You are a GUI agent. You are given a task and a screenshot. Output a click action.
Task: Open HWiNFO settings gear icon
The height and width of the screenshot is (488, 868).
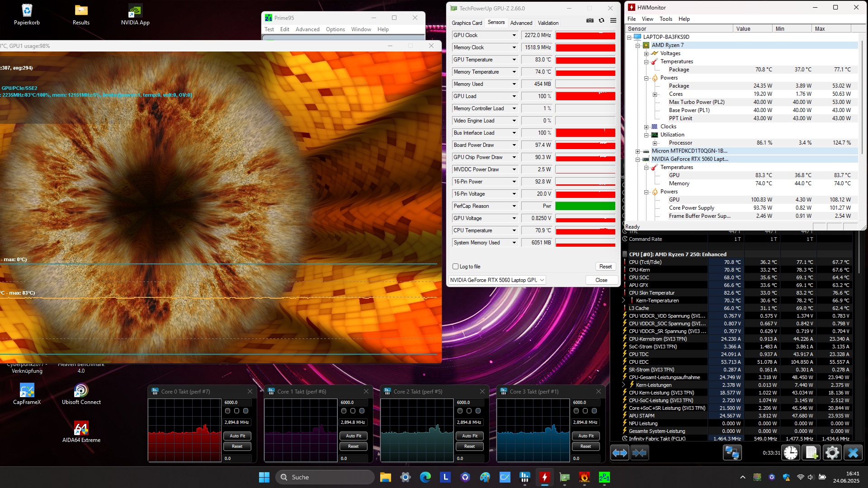(x=832, y=453)
